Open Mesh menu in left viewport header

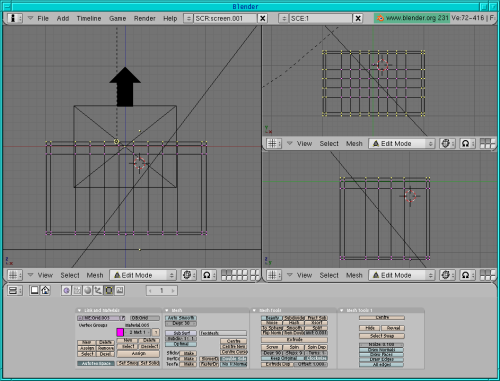pyautogui.click(x=95, y=275)
